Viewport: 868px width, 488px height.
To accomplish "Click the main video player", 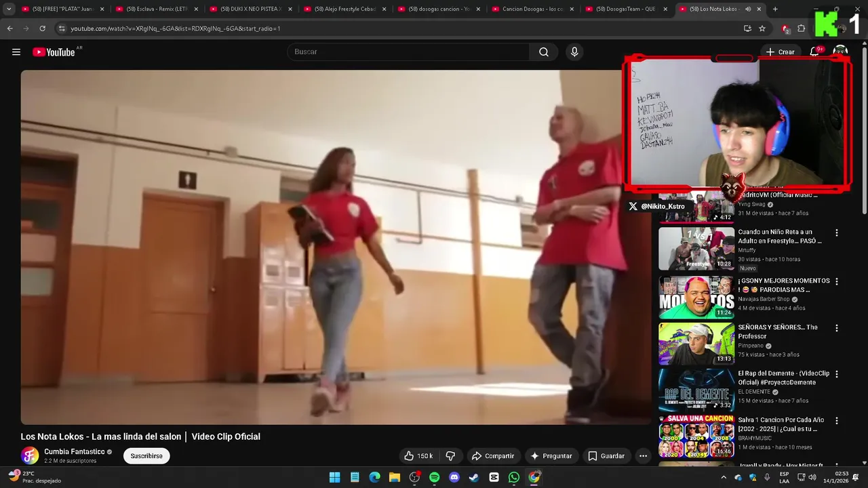I will [336, 247].
